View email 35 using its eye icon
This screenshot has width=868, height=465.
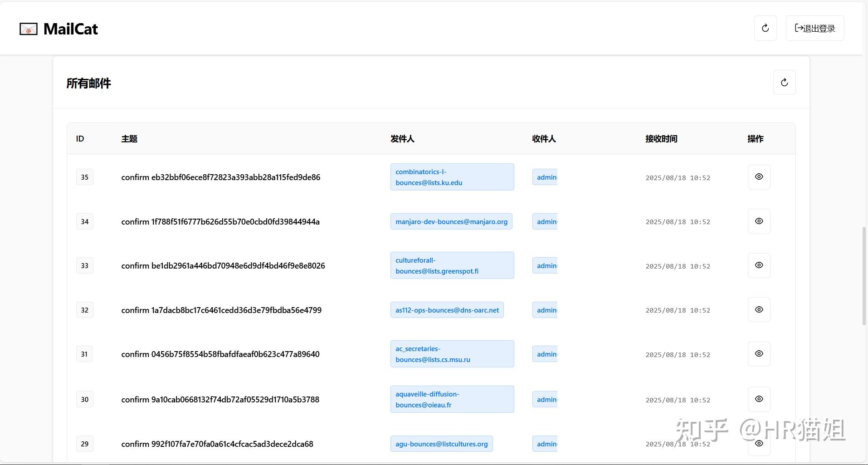point(759,177)
